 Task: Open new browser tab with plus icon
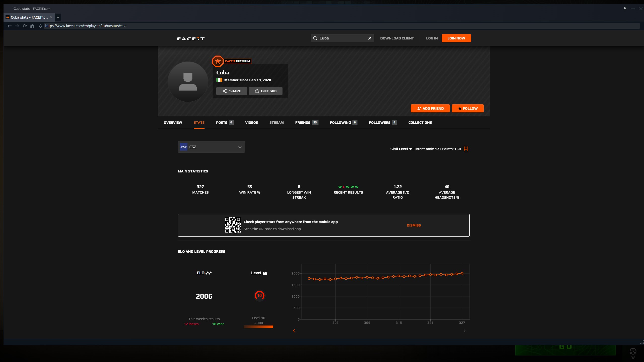click(58, 17)
